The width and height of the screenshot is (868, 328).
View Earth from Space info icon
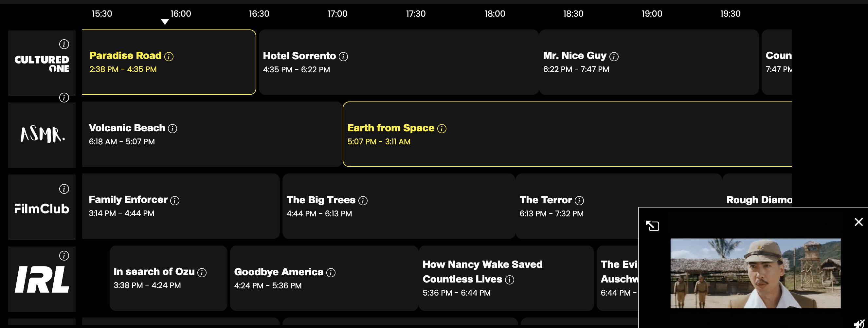click(442, 128)
